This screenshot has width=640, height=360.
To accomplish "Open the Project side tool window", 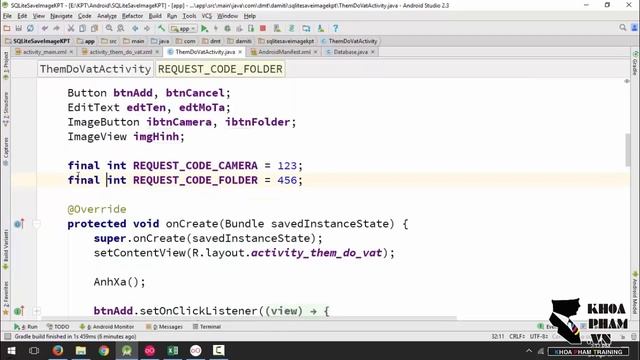I will pos(6,65).
